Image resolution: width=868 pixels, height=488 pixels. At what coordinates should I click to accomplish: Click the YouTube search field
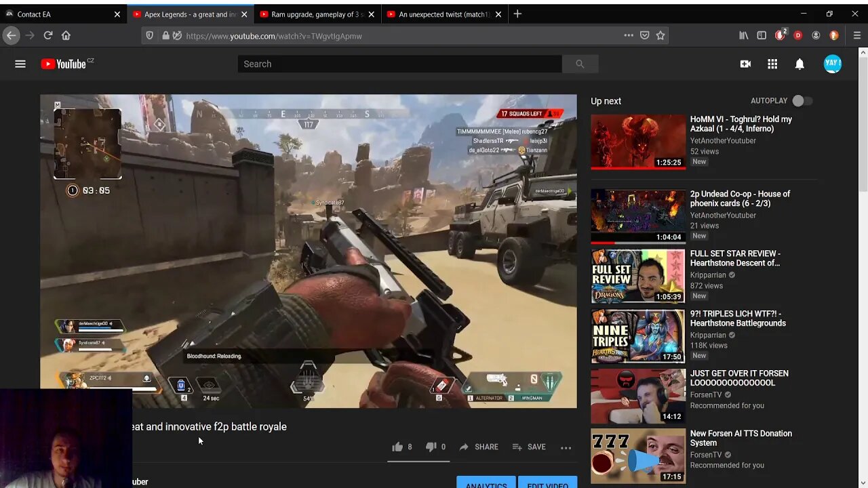(x=399, y=64)
